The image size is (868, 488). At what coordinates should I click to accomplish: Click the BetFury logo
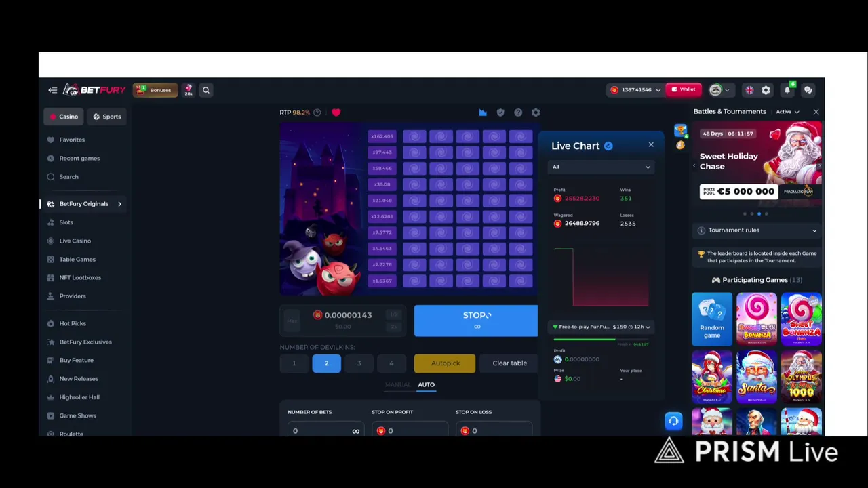coord(94,90)
